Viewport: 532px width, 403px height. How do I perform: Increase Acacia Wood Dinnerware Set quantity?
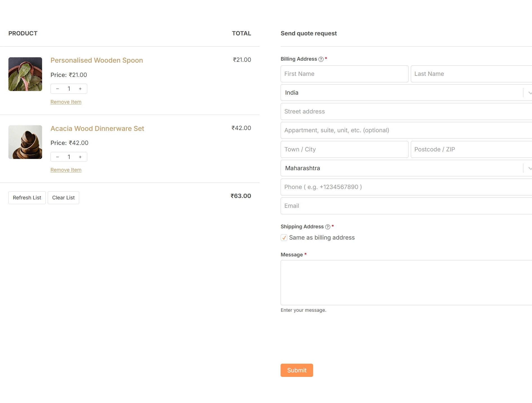[80, 157]
